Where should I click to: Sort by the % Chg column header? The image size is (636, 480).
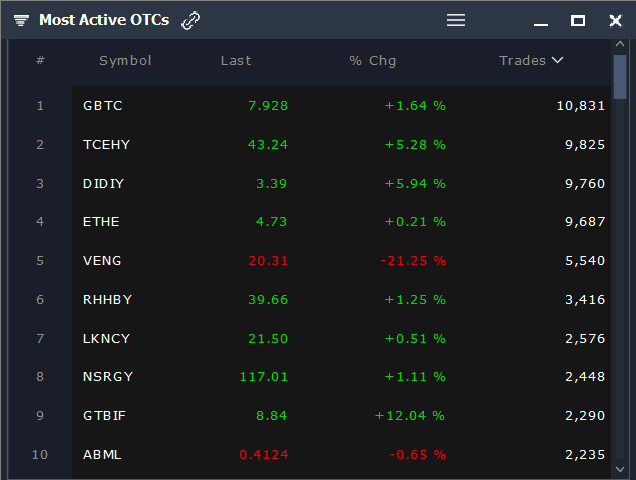(x=373, y=61)
